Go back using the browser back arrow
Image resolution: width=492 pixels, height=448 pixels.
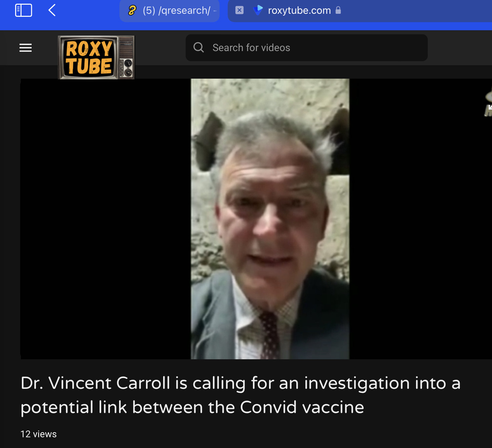click(52, 10)
